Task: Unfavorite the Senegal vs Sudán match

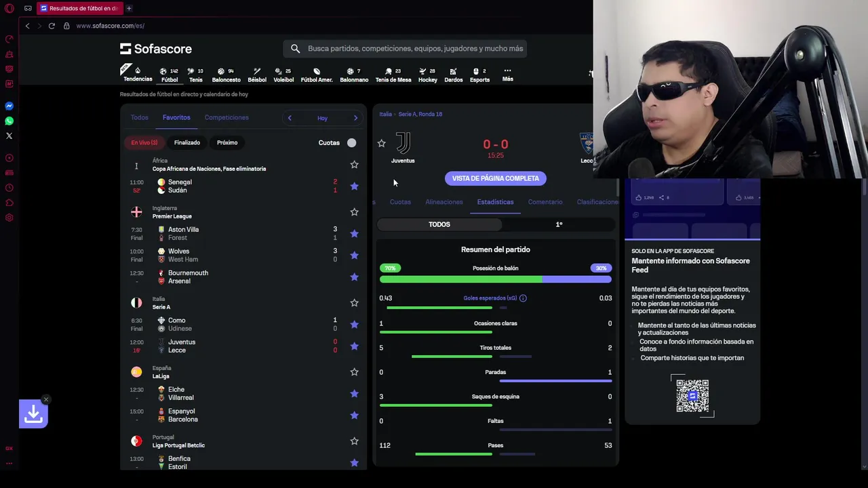Action: coord(354,186)
